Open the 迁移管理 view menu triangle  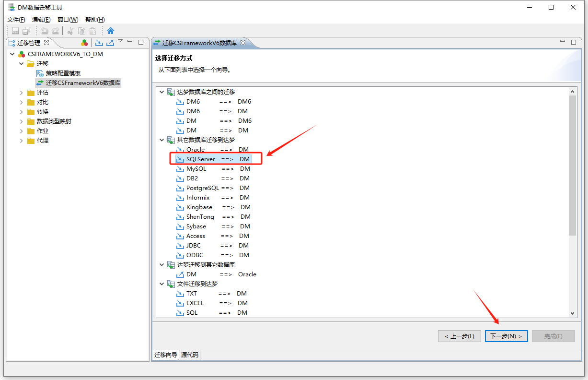pos(120,41)
